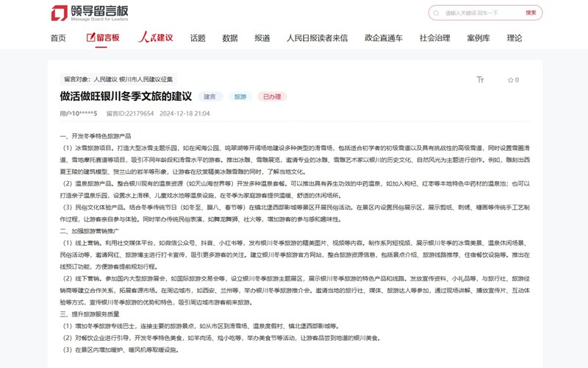This screenshot has width=588, height=368.
Task: Open the 社会治理 tab
Action: tap(434, 38)
